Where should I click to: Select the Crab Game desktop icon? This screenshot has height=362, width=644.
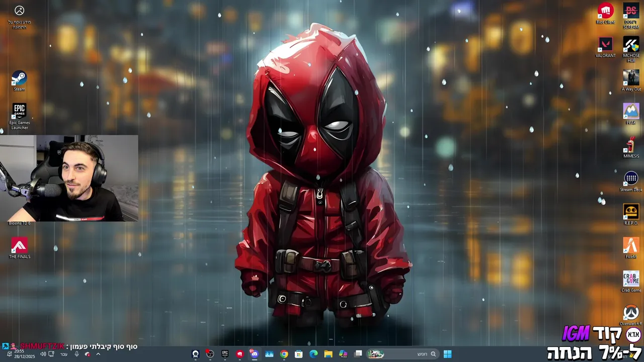point(631,282)
